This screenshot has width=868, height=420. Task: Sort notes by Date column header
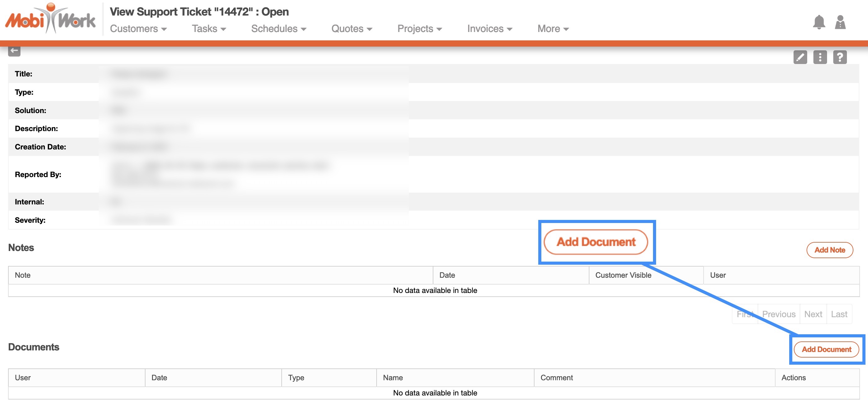(447, 275)
